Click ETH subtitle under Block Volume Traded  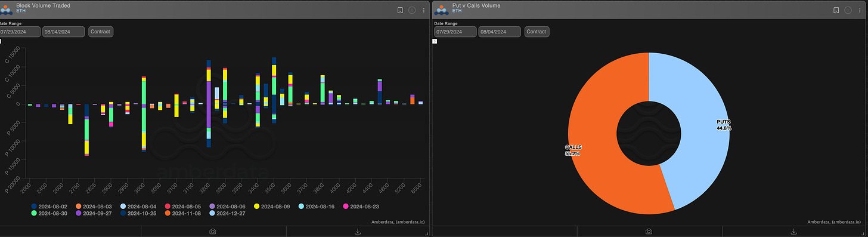21,11
